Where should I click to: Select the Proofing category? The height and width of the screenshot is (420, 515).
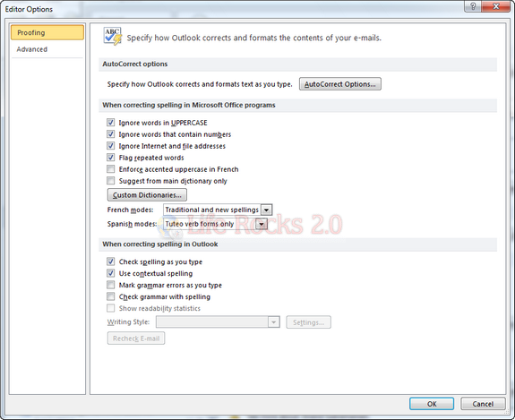pos(47,32)
